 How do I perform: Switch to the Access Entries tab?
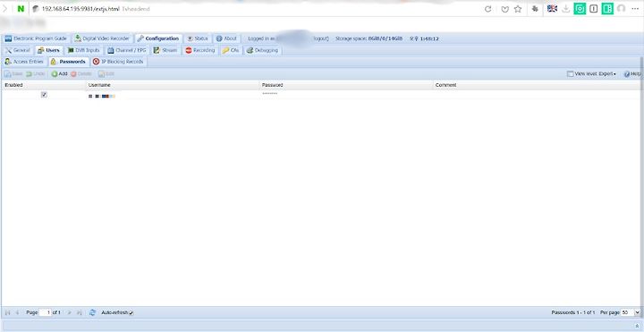pos(24,62)
